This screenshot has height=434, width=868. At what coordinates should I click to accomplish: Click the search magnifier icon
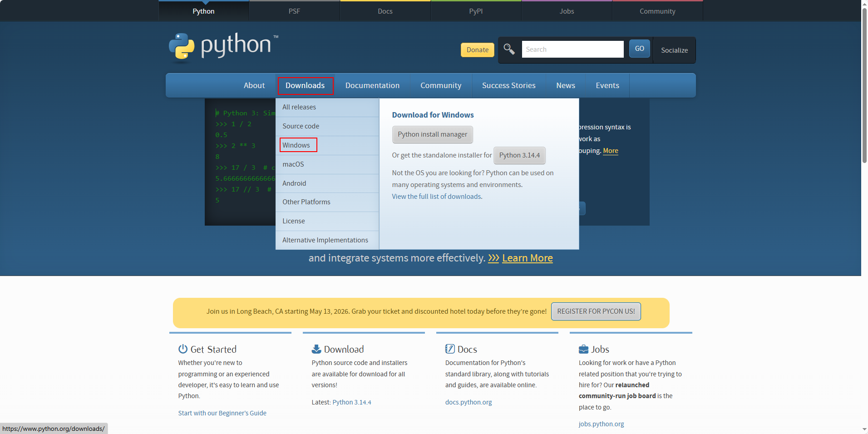[x=508, y=49]
